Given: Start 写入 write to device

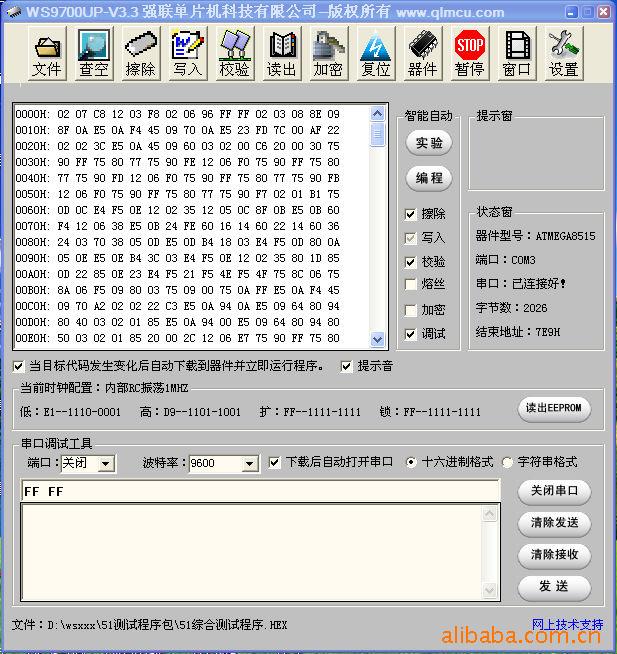Looking at the screenshot, I should click(188, 54).
